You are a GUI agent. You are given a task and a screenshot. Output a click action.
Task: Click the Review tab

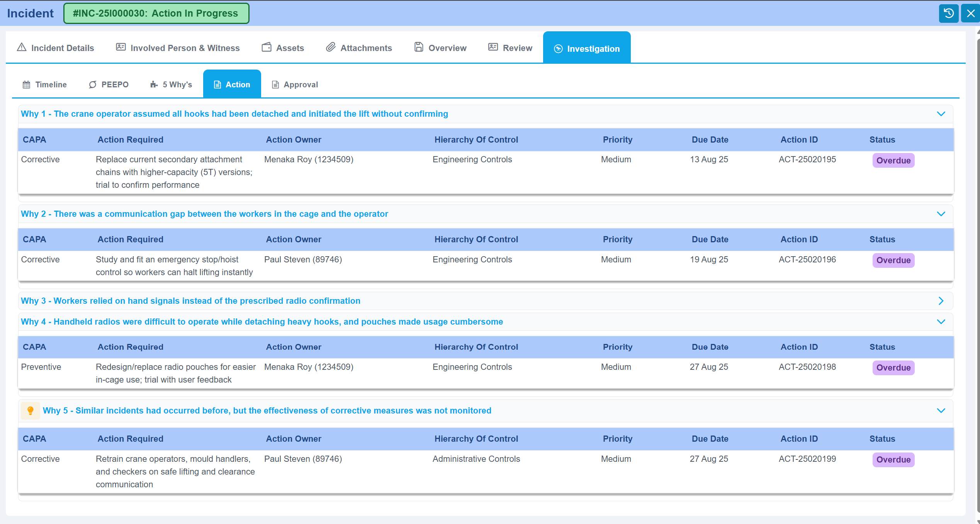(510, 48)
